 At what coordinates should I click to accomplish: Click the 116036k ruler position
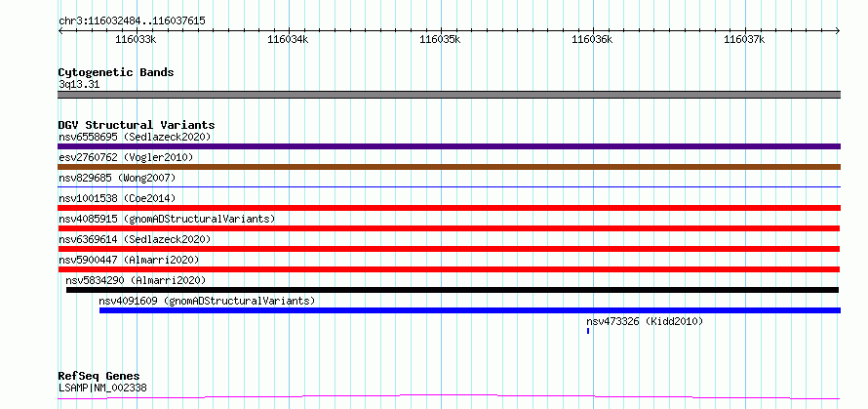pos(592,39)
